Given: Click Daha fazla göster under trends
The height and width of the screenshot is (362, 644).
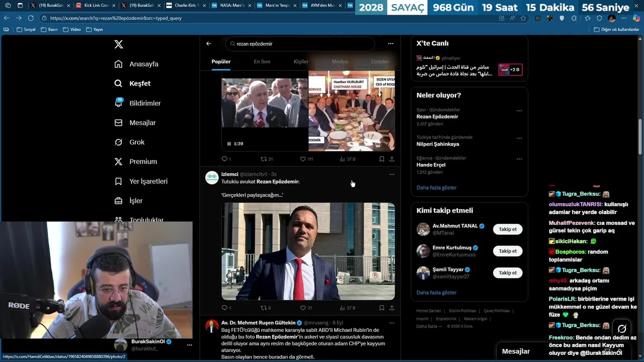Looking at the screenshot, I should 436,188.
